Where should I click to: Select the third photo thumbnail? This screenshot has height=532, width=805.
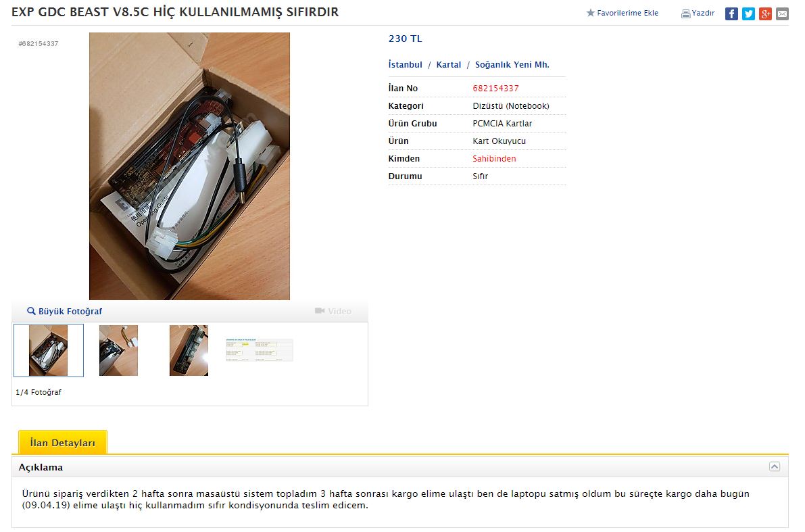click(x=189, y=350)
